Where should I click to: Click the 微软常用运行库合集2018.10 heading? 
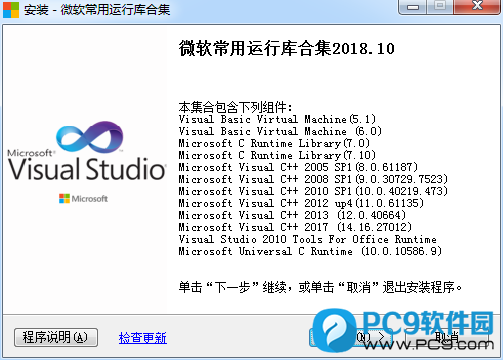click(x=287, y=49)
